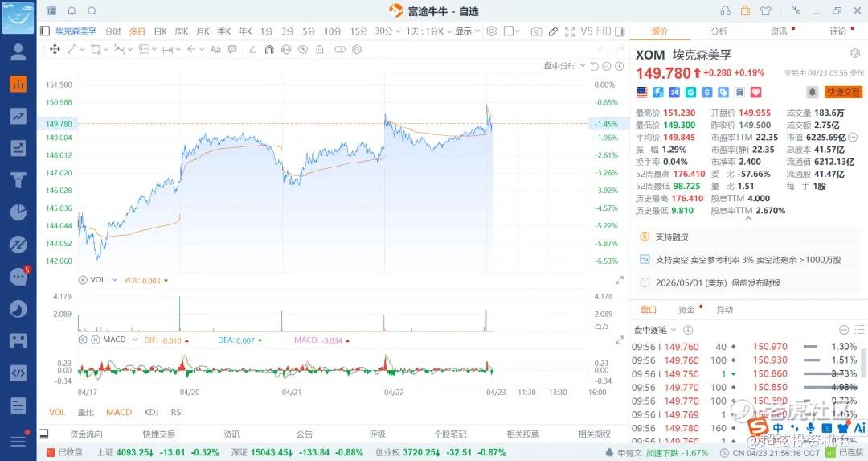The height and width of the screenshot is (461, 868).
Task: Enter fullscreen chart mode icon
Action: 570,31
